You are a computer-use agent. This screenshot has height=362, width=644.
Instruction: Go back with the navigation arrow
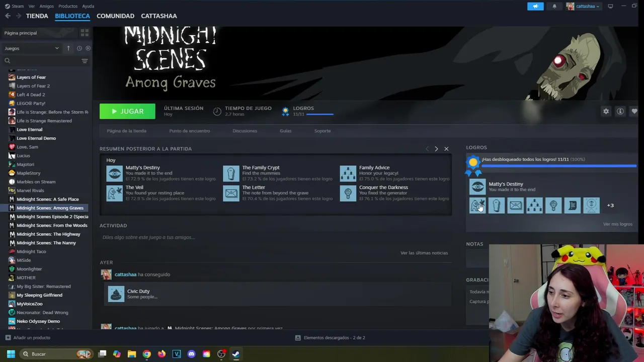click(x=8, y=16)
